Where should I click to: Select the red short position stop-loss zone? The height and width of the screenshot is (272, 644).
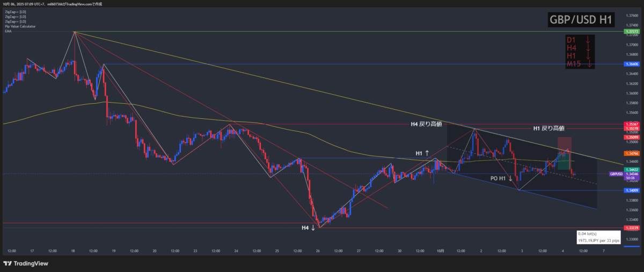tap(563, 144)
